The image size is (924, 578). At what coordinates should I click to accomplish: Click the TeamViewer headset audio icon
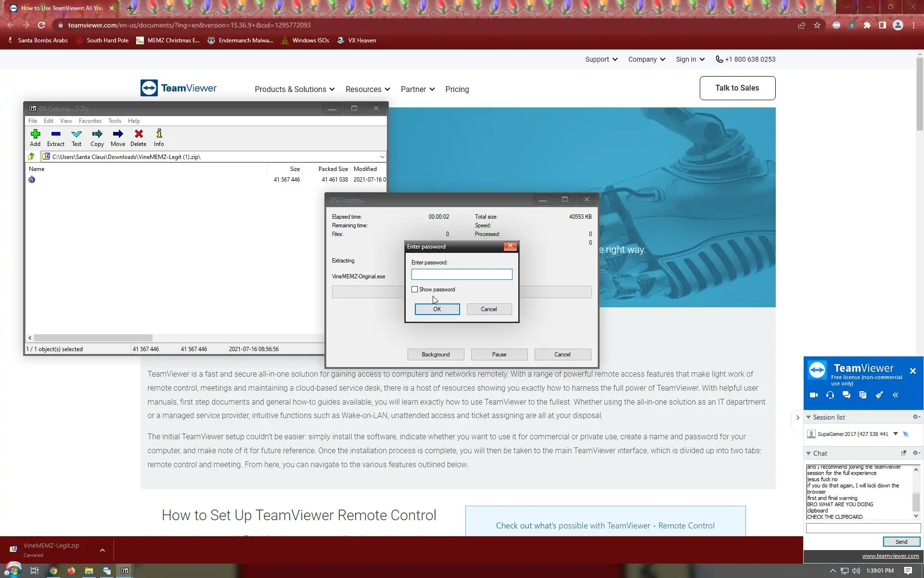pos(830,395)
